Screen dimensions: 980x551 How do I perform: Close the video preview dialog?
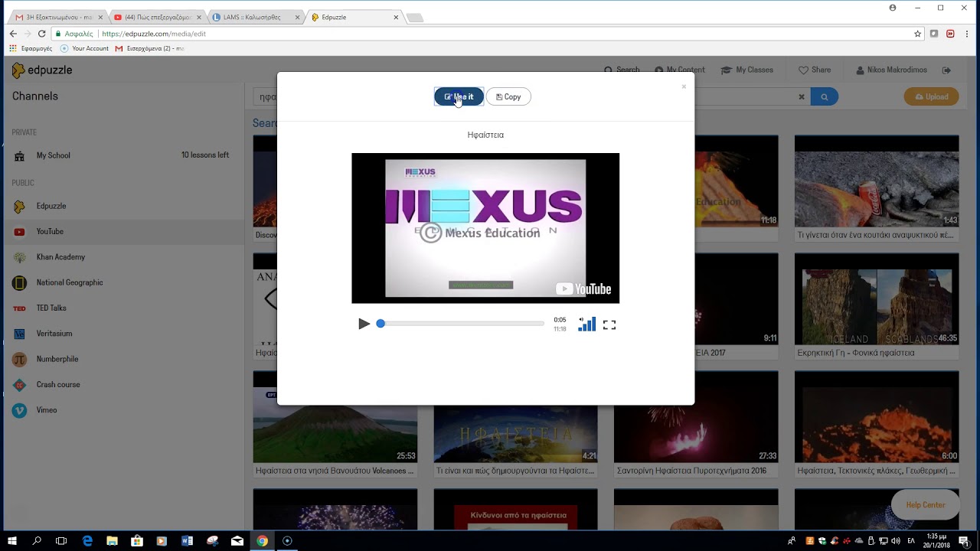pyautogui.click(x=684, y=86)
